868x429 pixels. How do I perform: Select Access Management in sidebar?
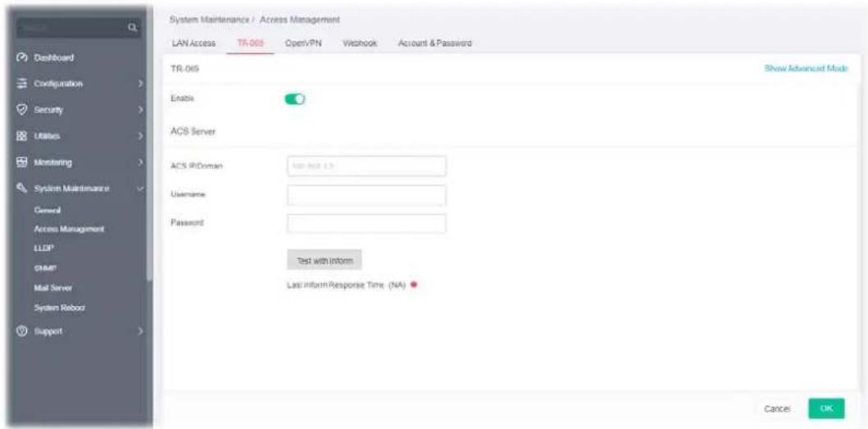(69, 228)
